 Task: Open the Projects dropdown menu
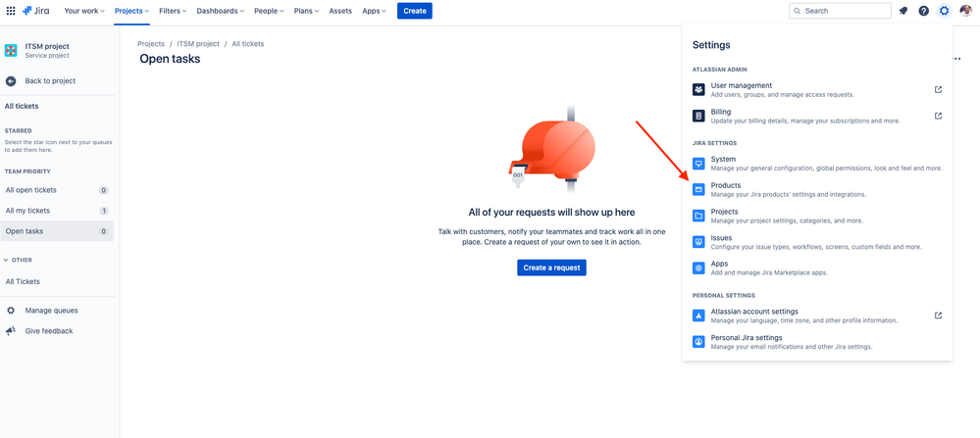(x=131, y=11)
